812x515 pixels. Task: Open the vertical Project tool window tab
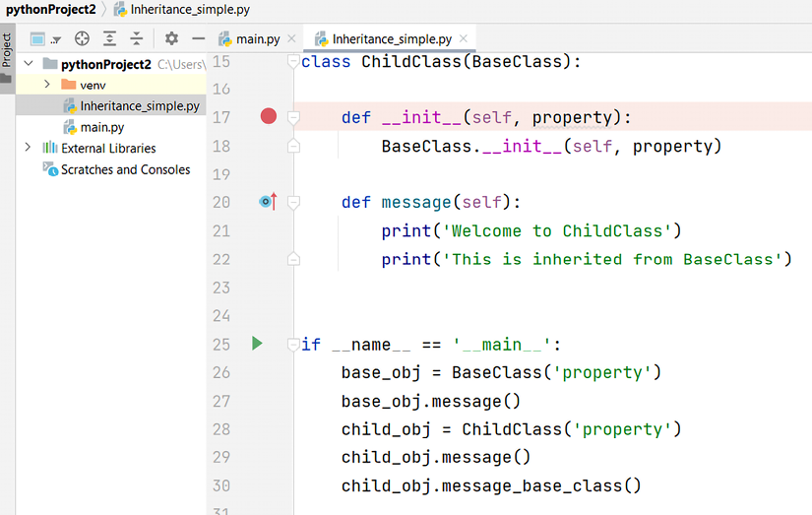(7, 57)
